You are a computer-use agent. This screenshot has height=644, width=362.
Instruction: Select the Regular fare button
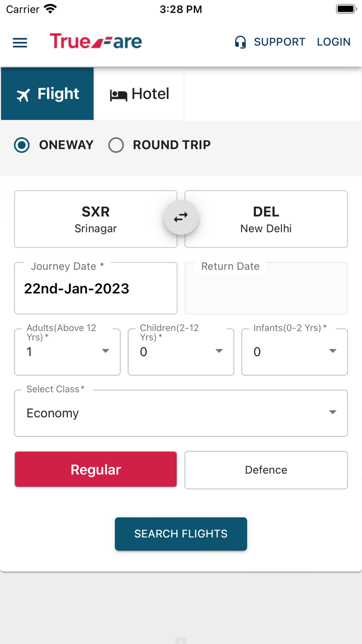95,470
